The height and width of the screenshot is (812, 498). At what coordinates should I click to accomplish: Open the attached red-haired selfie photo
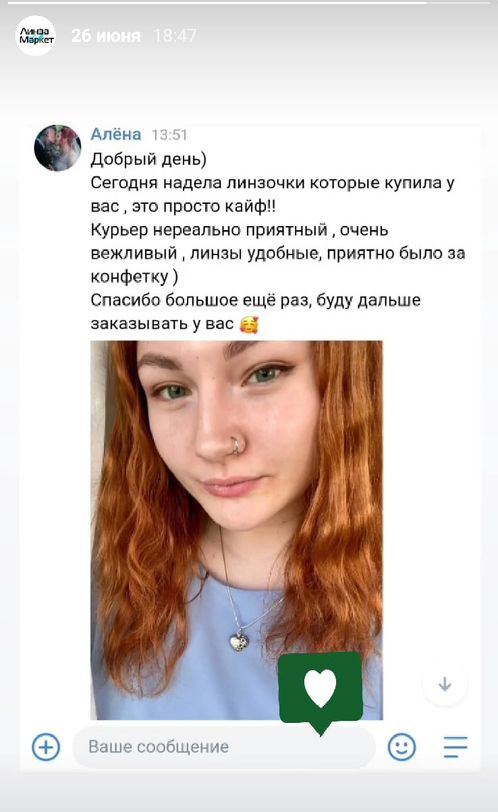(x=237, y=530)
